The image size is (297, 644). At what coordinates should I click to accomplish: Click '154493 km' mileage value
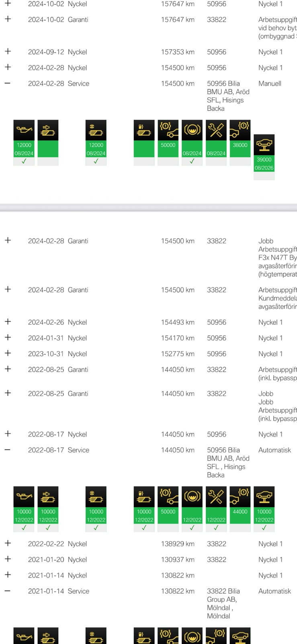pos(178,322)
